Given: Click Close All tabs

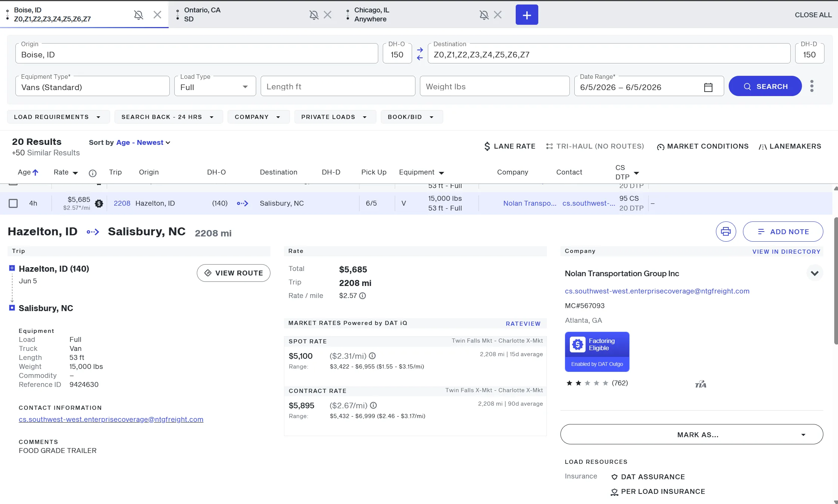Looking at the screenshot, I should pyautogui.click(x=813, y=15).
